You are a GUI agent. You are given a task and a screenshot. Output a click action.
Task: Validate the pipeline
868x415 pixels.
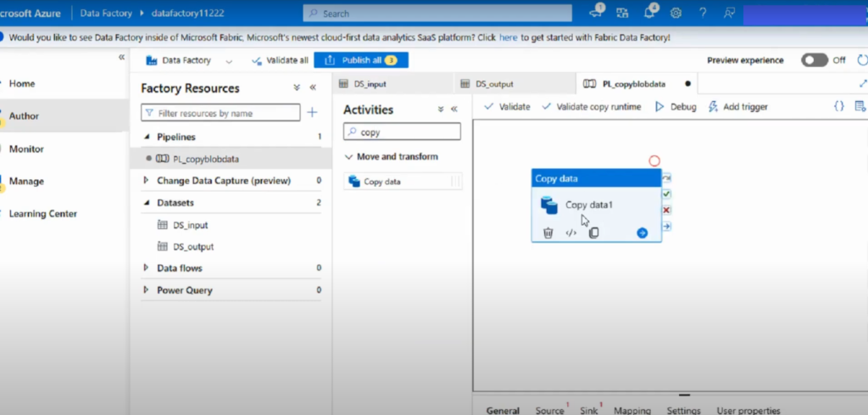click(x=507, y=106)
